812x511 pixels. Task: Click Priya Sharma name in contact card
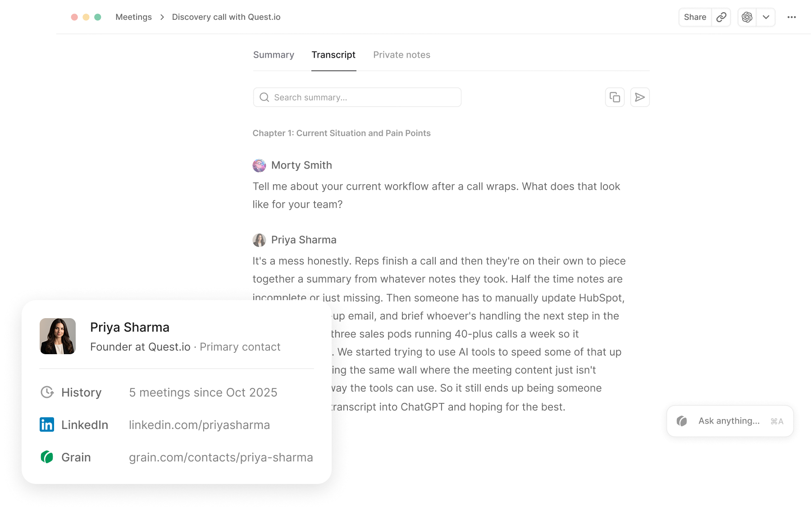pos(130,327)
